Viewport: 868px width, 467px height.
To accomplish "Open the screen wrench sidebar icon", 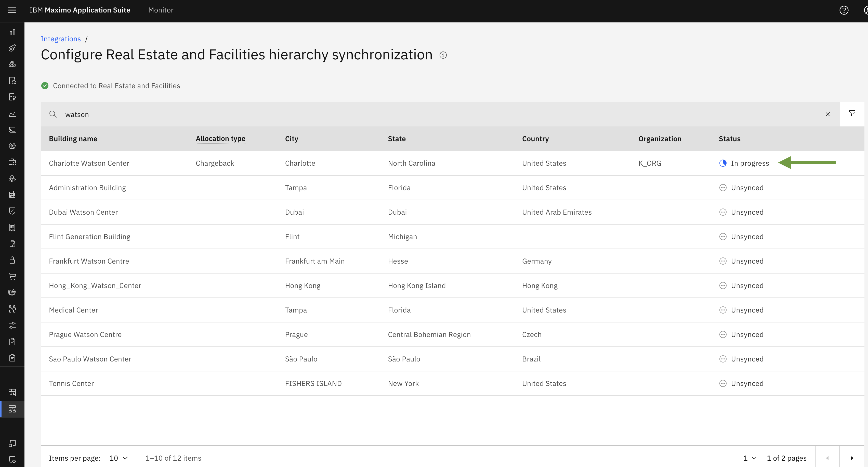I will [12, 130].
